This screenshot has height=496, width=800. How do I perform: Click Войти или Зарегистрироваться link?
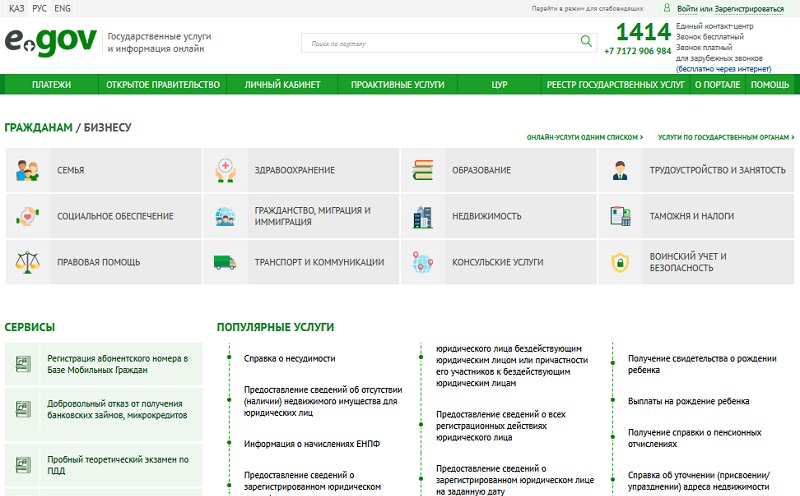pyautogui.click(x=738, y=7)
